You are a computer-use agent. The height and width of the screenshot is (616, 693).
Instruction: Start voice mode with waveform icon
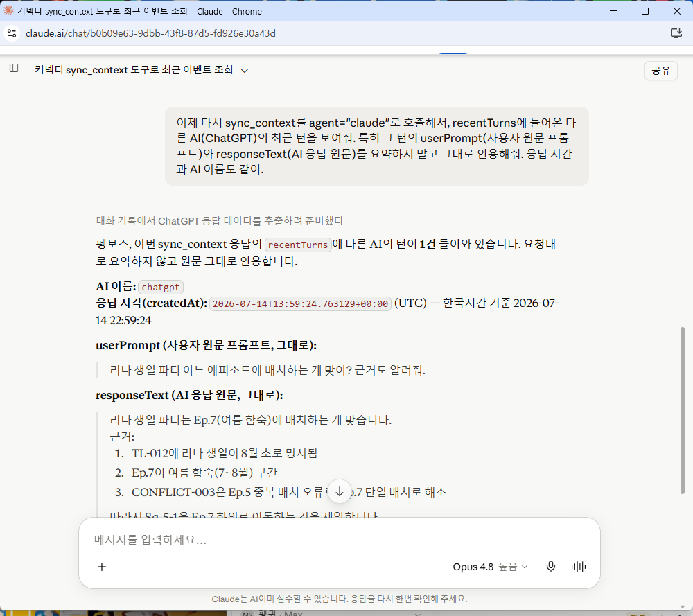pos(578,567)
